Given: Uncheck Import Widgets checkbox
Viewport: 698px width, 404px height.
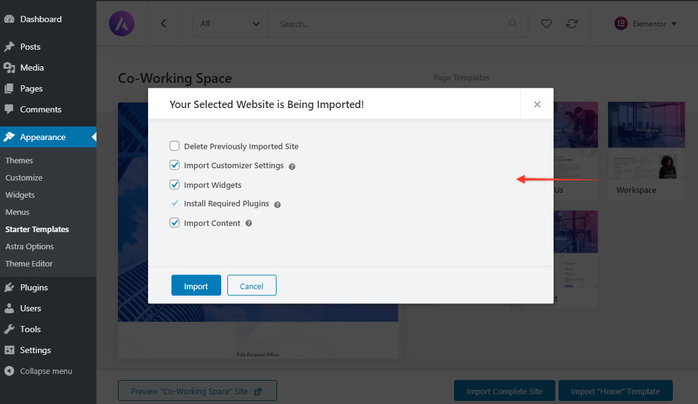Looking at the screenshot, I should [x=174, y=184].
